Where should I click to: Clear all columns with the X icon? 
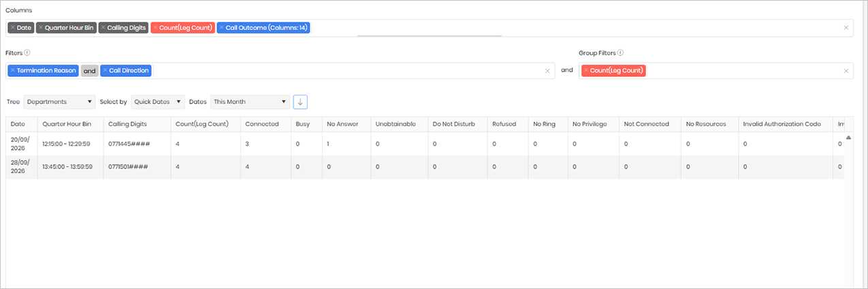click(846, 28)
